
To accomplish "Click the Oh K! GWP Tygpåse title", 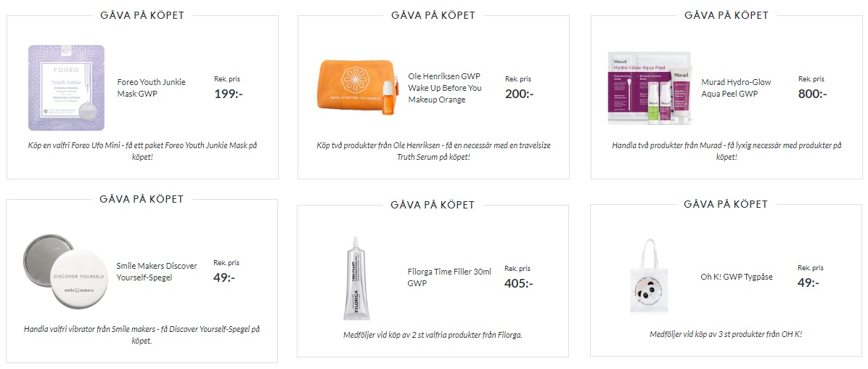I will pos(737,277).
